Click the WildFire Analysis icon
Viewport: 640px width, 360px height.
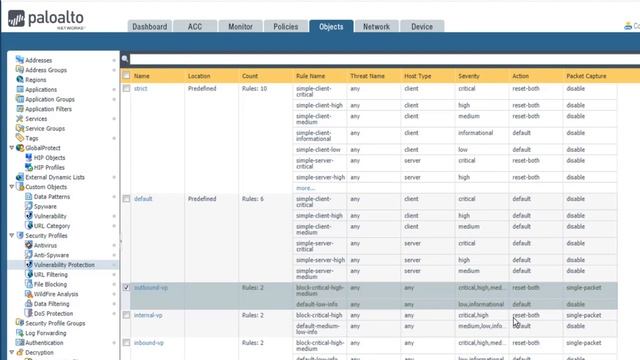coord(29,294)
